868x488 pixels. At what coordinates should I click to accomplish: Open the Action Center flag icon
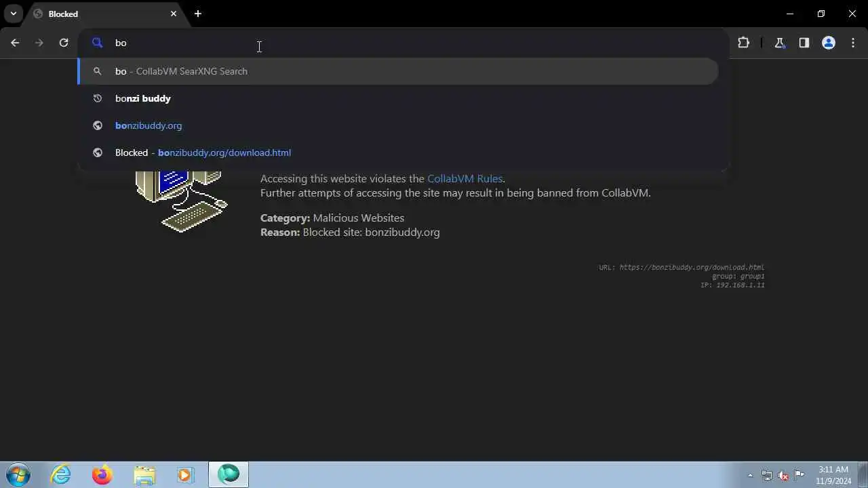point(800,475)
